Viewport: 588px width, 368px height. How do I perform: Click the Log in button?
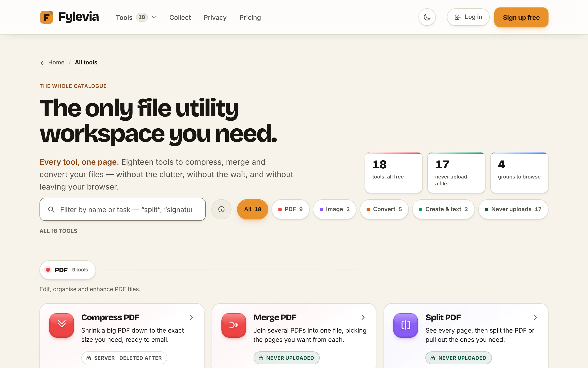point(468,17)
